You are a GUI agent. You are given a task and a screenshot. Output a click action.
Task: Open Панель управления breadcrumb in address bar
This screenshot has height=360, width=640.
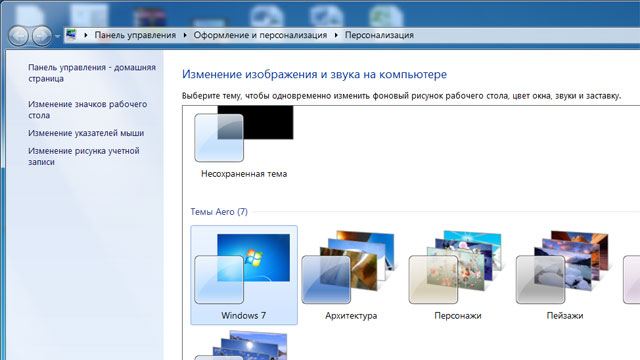pyautogui.click(x=135, y=35)
